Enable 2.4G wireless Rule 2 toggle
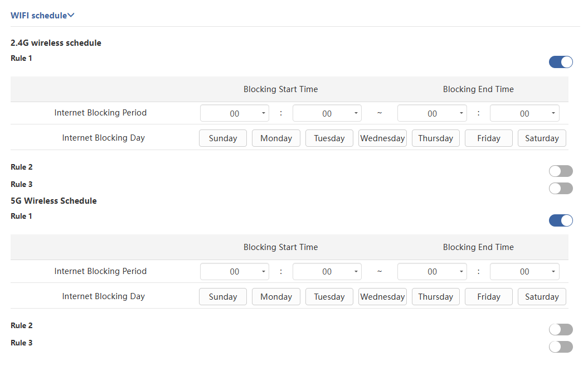The height and width of the screenshot is (370, 588). [x=561, y=171]
